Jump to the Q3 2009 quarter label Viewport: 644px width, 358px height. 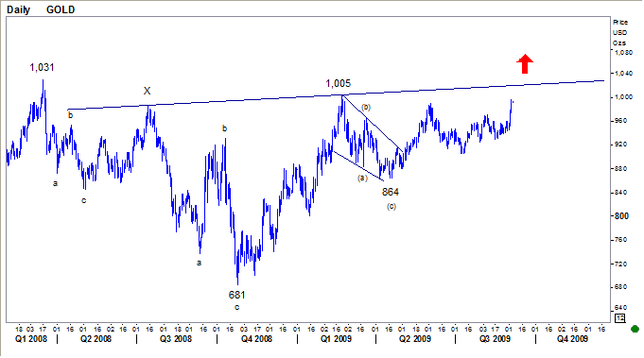pos(495,339)
